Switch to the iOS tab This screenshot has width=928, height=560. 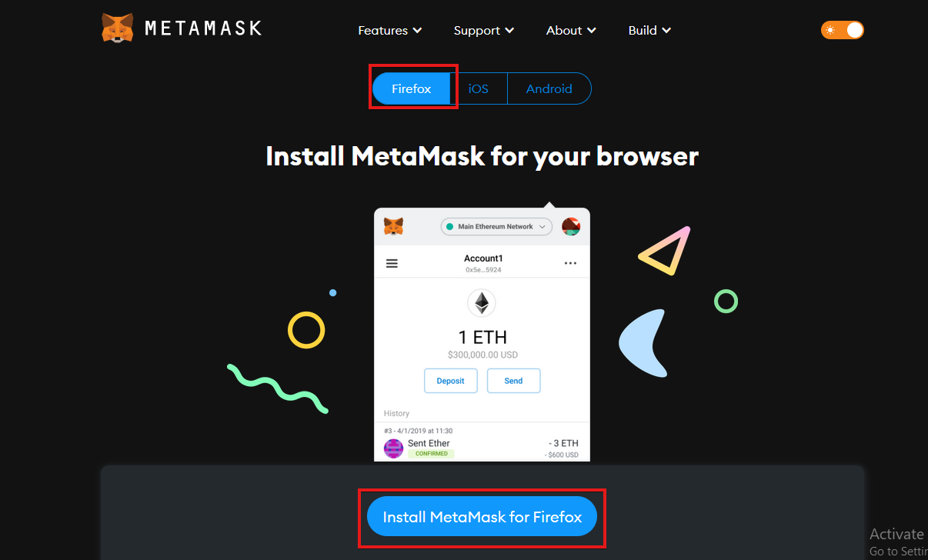click(479, 88)
